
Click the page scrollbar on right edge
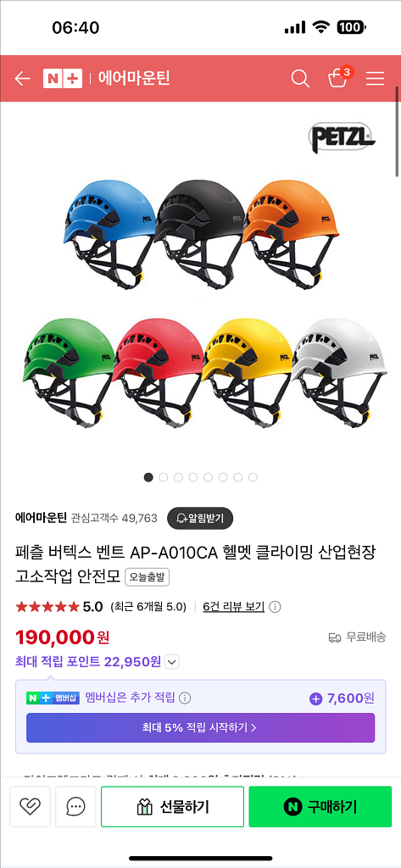click(397, 131)
